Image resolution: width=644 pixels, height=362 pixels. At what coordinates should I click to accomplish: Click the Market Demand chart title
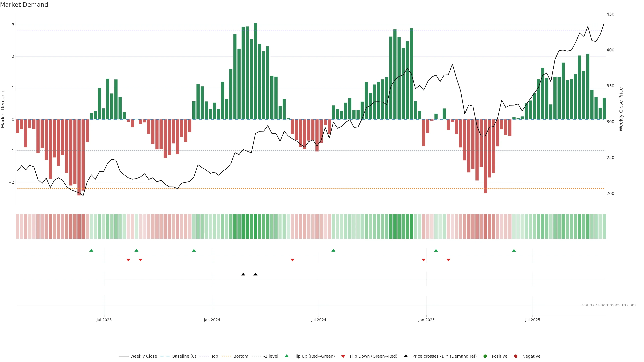(24, 5)
